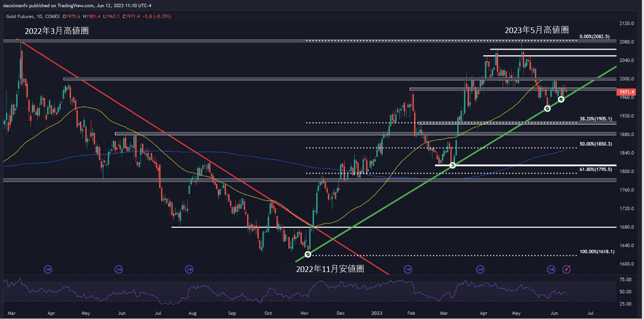Image resolution: width=644 pixels, height=319 pixels.
Task: Click Dec on the time axis
Action: pos(340,313)
